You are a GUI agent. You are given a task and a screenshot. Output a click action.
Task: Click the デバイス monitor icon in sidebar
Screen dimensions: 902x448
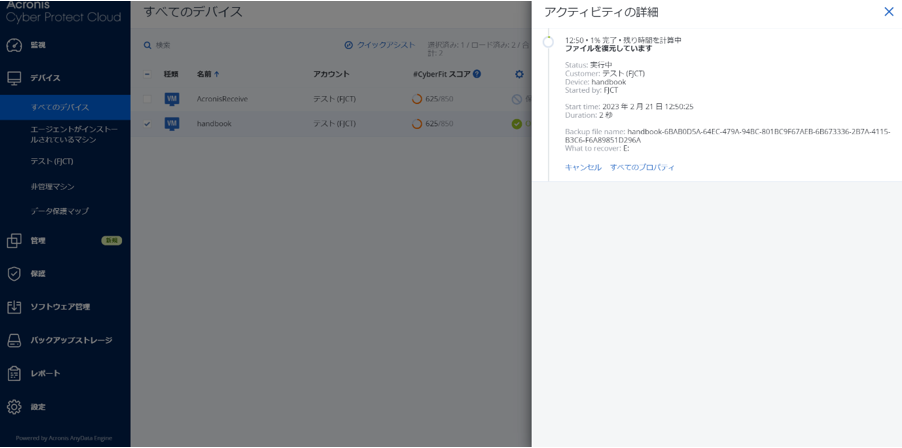14,78
